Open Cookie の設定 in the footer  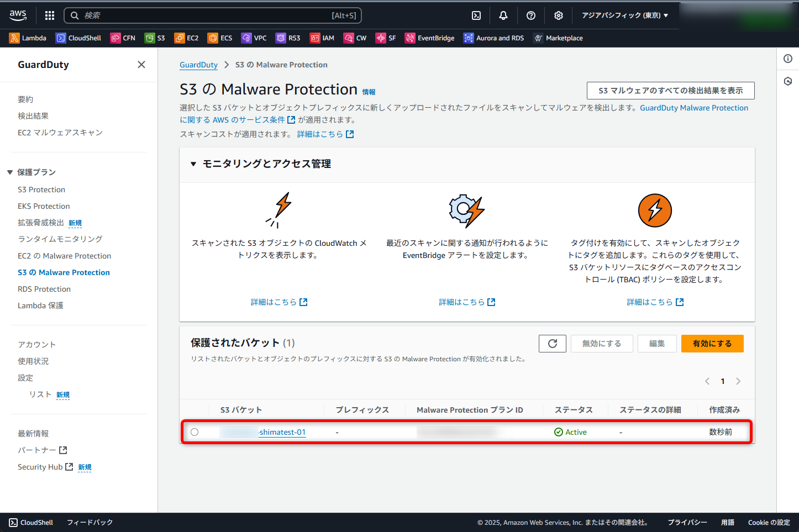(x=769, y=523)
